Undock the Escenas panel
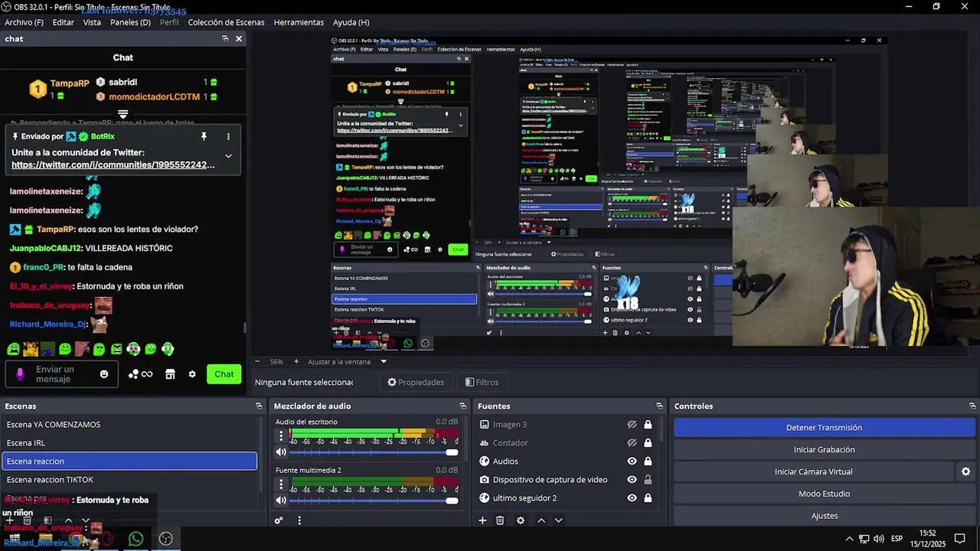This screenshot has height=551, width=980. pos(259,406)
